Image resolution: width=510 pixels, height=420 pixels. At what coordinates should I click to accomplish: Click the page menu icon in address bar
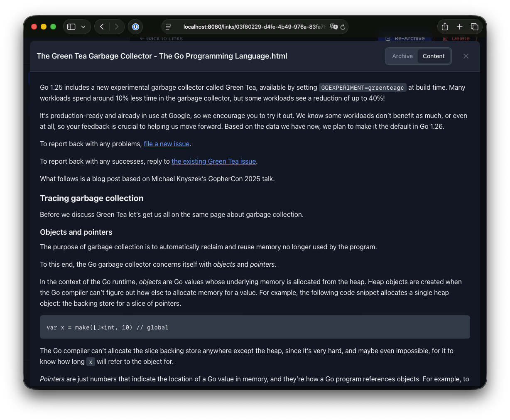[x=168, y=27]
